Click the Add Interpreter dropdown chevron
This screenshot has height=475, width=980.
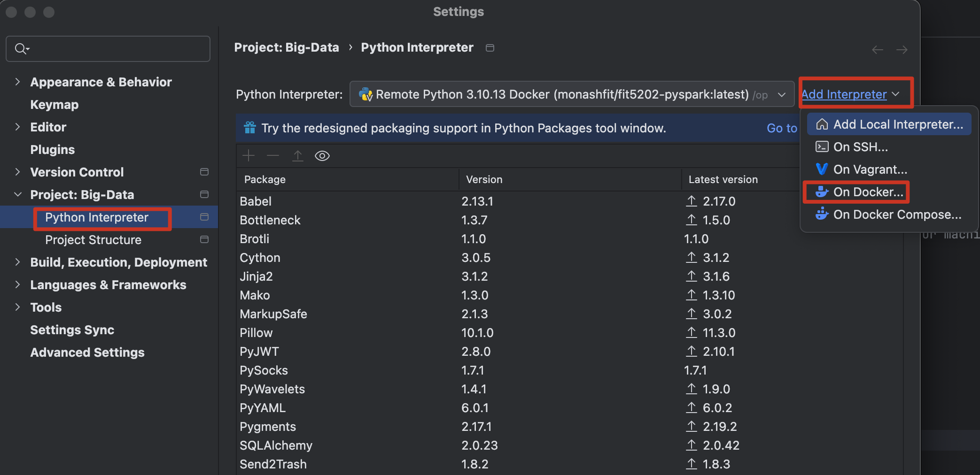[x=895, y=94]
